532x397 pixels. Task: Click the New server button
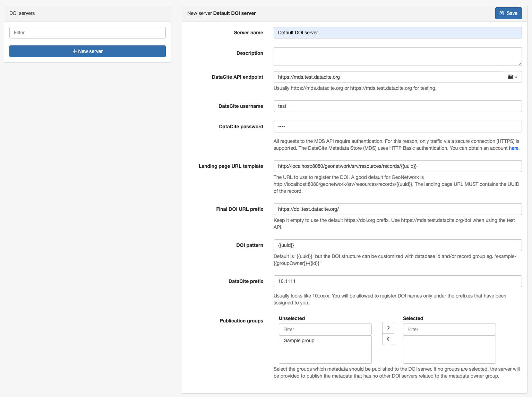(x=87, y=51)
